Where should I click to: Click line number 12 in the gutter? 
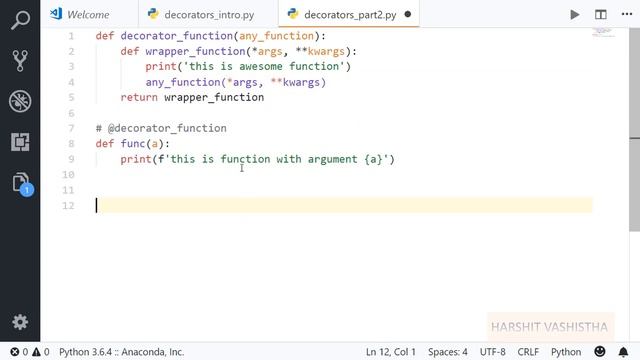point(68,205)
